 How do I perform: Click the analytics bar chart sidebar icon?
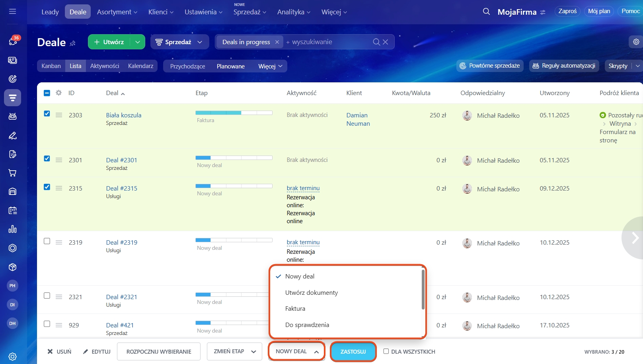(x=13, y=229)
